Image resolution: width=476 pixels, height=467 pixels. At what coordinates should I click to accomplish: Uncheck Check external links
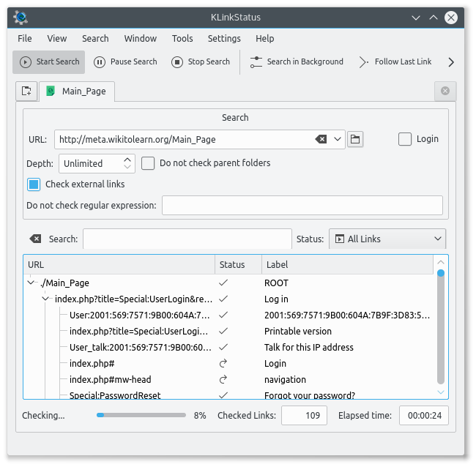pos(34,184)
